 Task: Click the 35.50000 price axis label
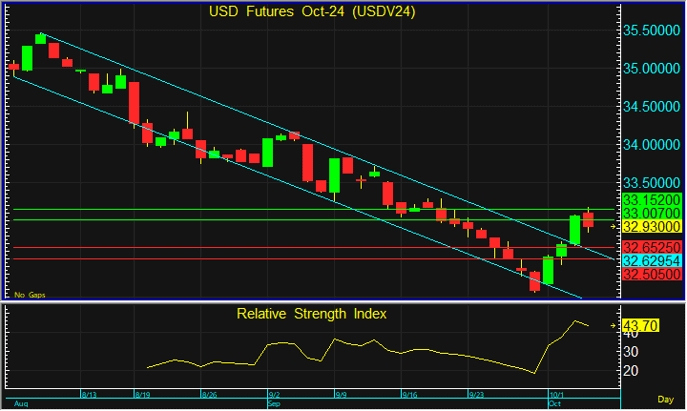(653, 31)
